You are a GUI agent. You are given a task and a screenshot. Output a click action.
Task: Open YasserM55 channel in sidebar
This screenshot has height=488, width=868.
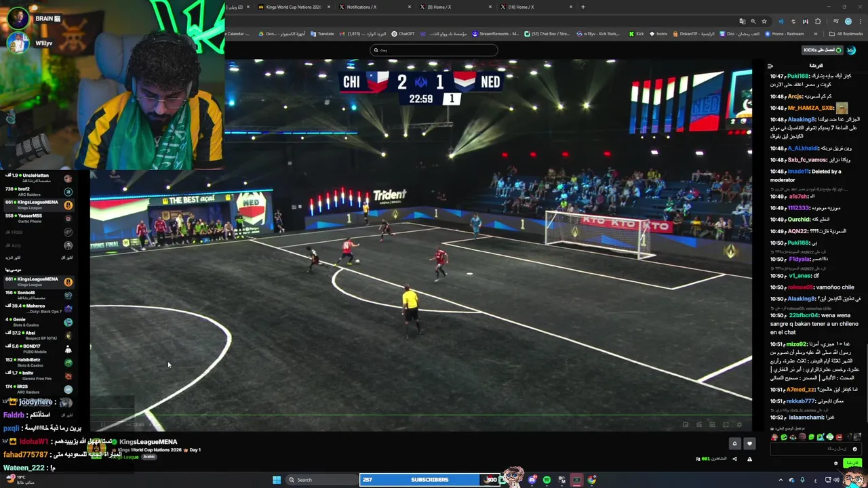point(39,218)
